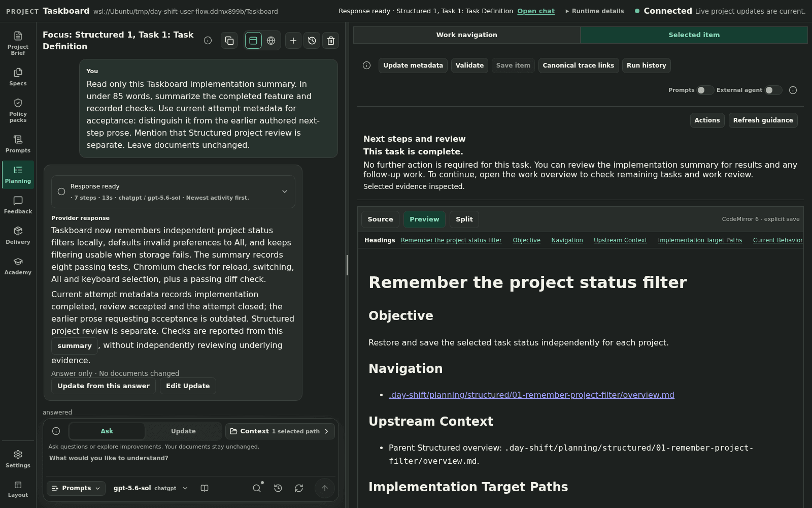Select the Ask mode tab
Screen dimensions: 812x508
107,431
